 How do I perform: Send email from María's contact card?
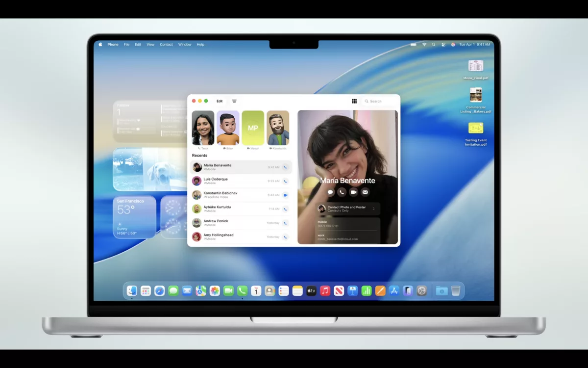[365, 192]
